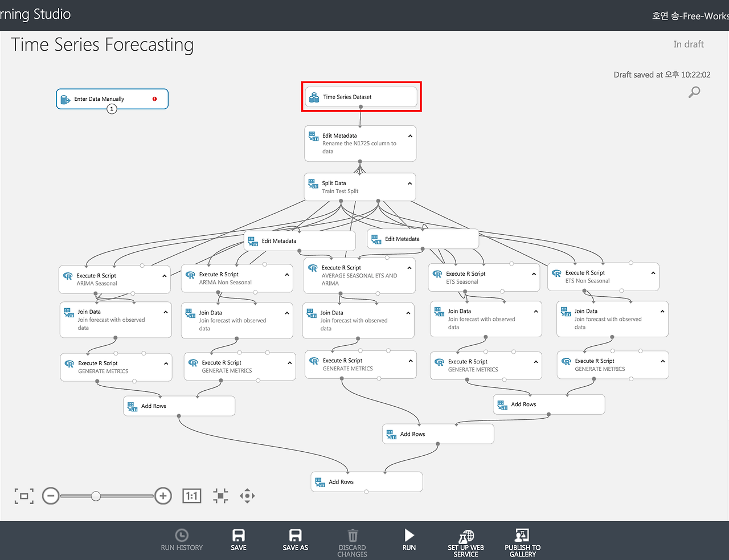Click the red error indicator on Enter Data Manually
This screenshot has height=560, width=729.
pos(154,99)
